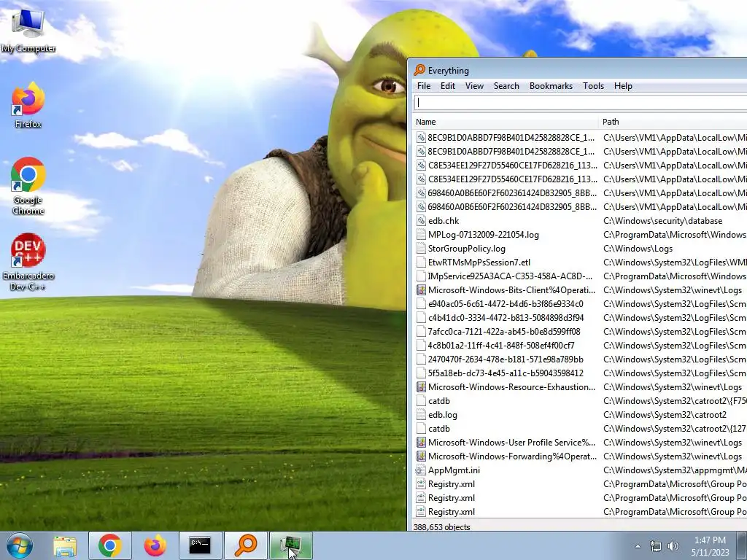
Task: Open the Google Chrome desktop shortcut
Action: (28, 186)
